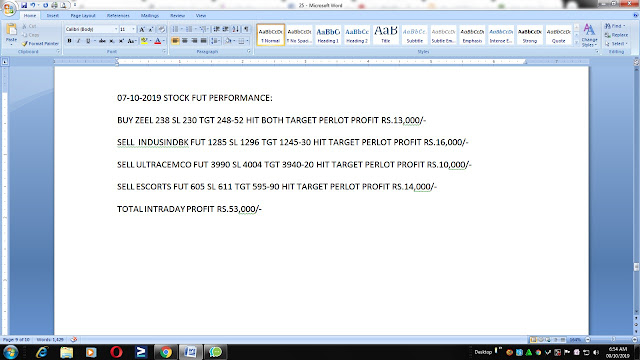Viewport: 640px width, 360px height.
Task: Apply the Strong style
Action: [x=529, y=35]
